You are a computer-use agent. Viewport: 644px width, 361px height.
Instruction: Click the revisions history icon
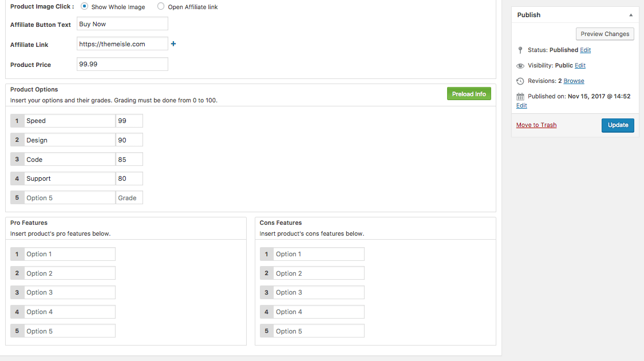[520, 81]
